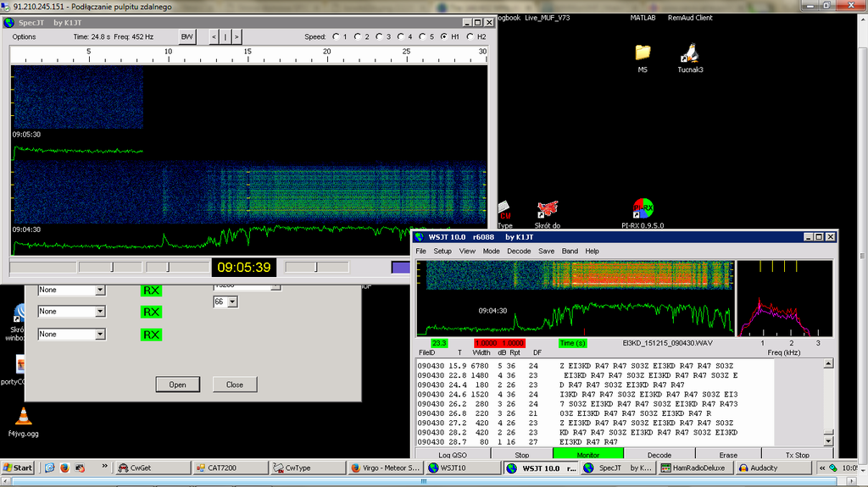Switch to Audacity taskbar item
Image resolution: width=868 pixels, height=487 pixels.
click(773, 468)
